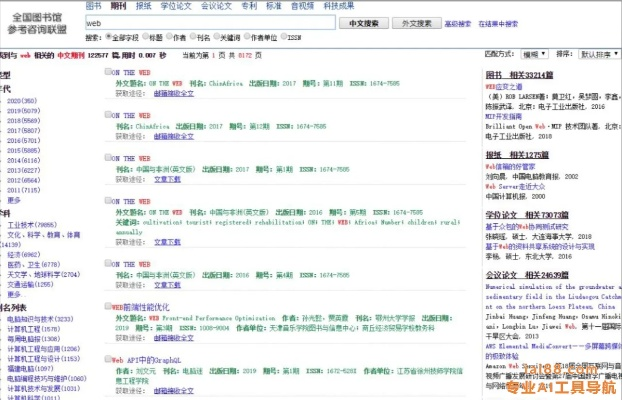This screenshot has width=622, height=400.
Task: Select the 期刊 search tab
Action: (x=118, y=6)
